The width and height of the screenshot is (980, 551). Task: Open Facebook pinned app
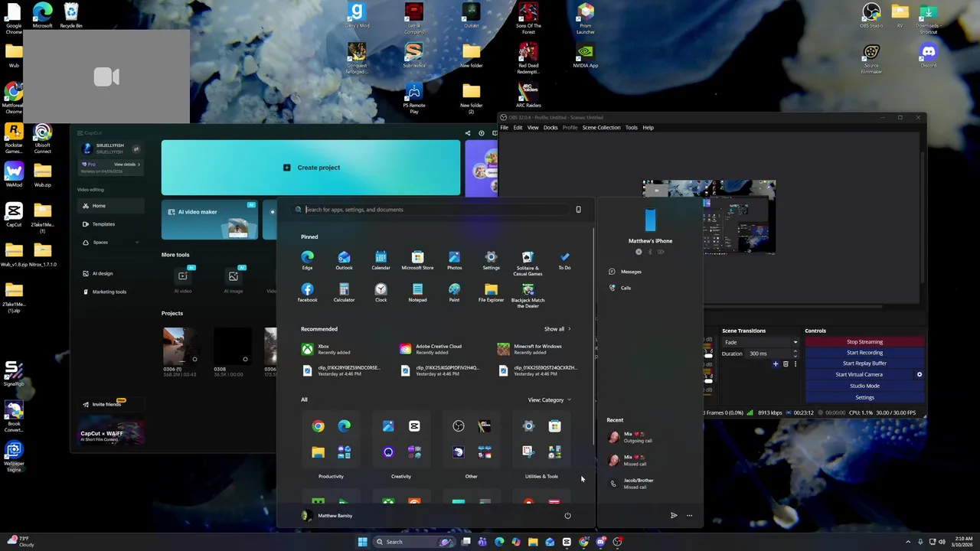[x=307, y=292]
